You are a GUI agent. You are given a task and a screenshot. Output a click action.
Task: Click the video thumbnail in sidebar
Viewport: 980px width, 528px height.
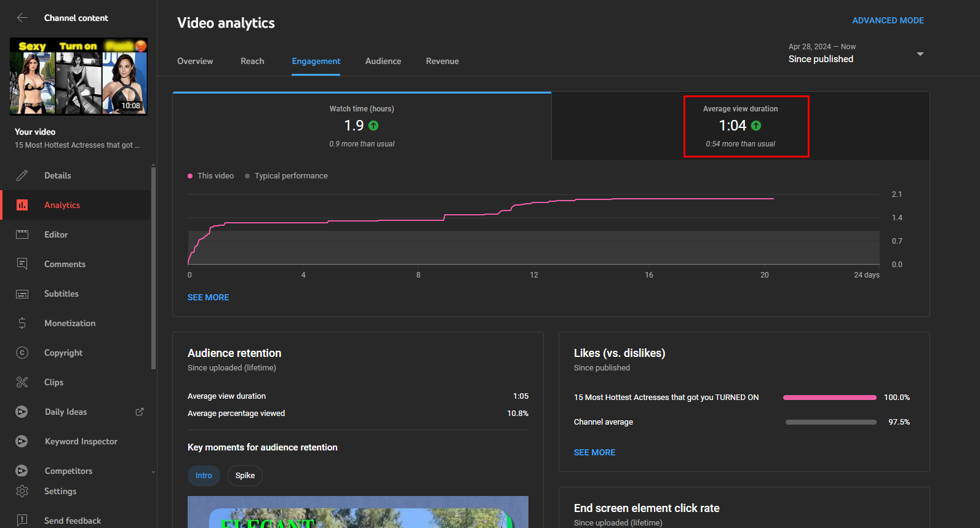(x=79, y=76)
